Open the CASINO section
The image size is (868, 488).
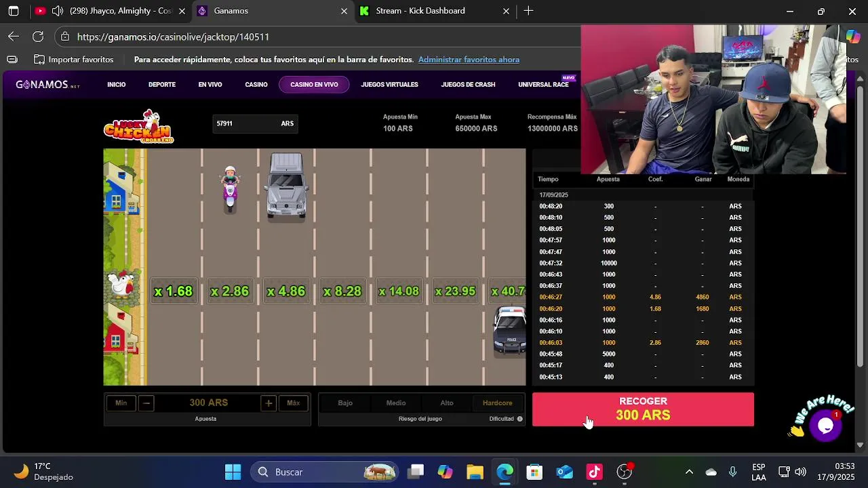click(256, 85)
